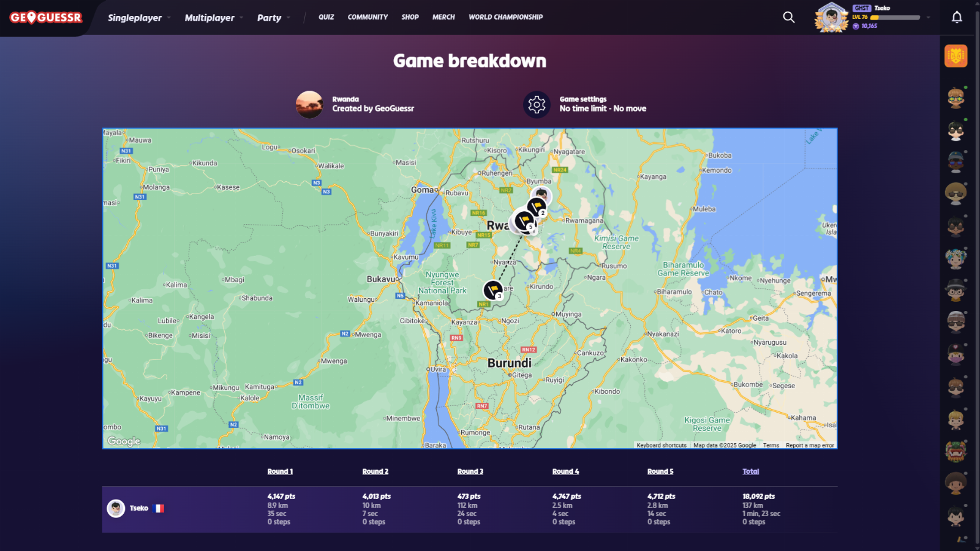Image resolution: width=980 pixels, height=551 pixels.
Task: Click the level 76 XP progress bar
Action: pyautogui.click(x=895, y=18)
